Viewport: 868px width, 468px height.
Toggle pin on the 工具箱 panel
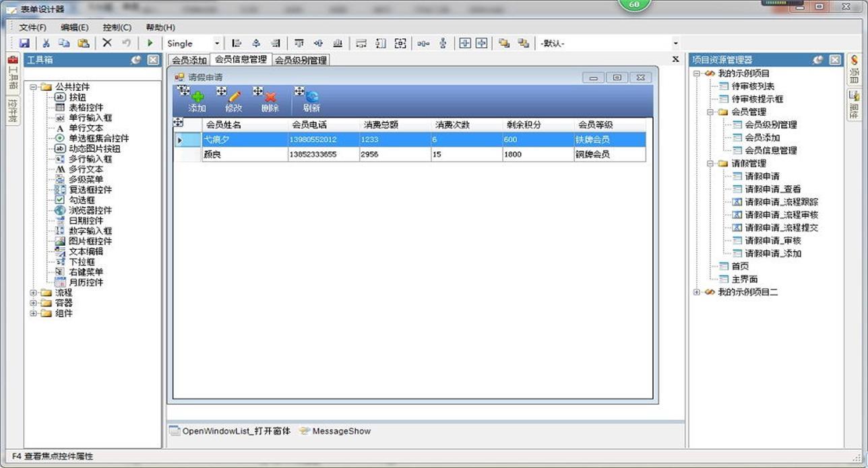click(136, 60)
